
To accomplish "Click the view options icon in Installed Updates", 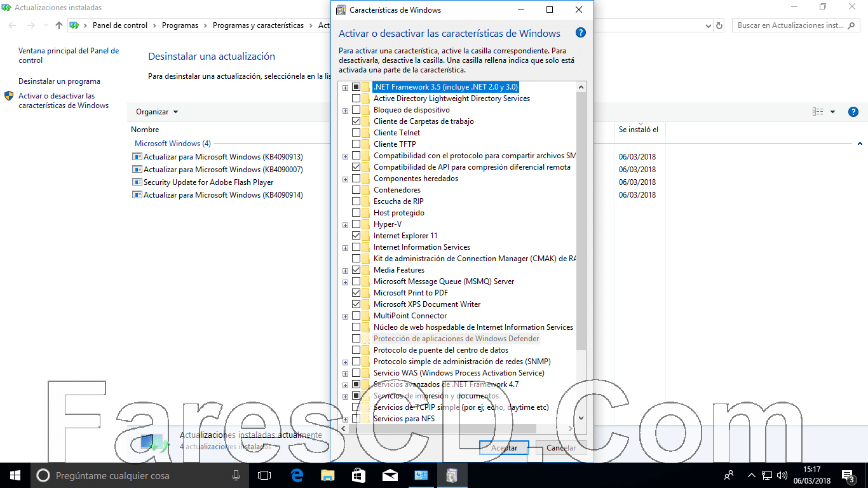I will [818, 112].
